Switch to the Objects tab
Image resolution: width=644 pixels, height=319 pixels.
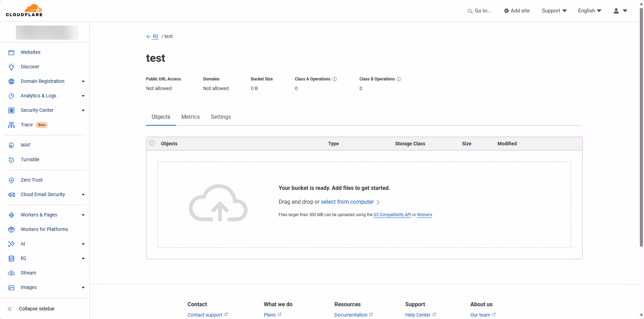click(x=161, y=117)
